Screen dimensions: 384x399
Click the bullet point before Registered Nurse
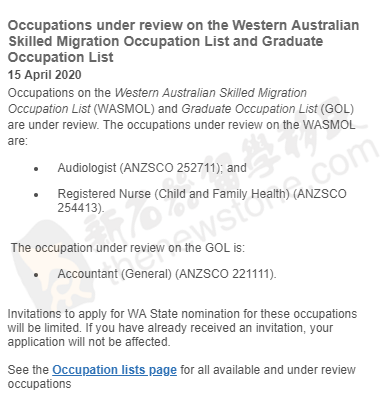tap(36, 195)
